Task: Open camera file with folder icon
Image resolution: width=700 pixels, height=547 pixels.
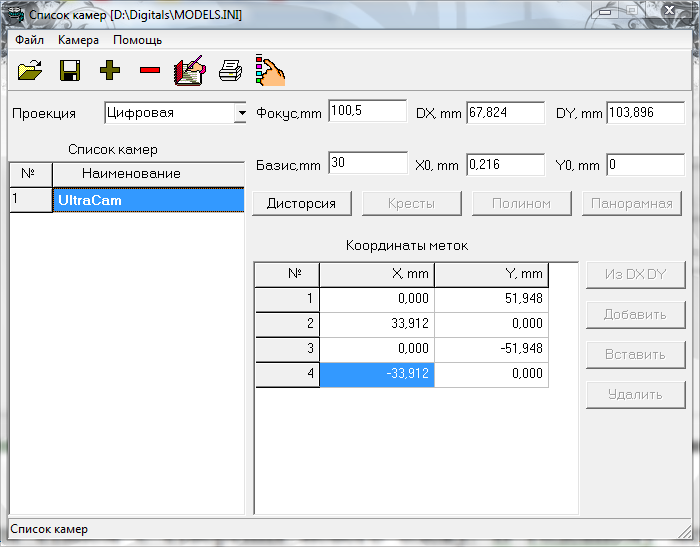Action: (x=30, y=71)
